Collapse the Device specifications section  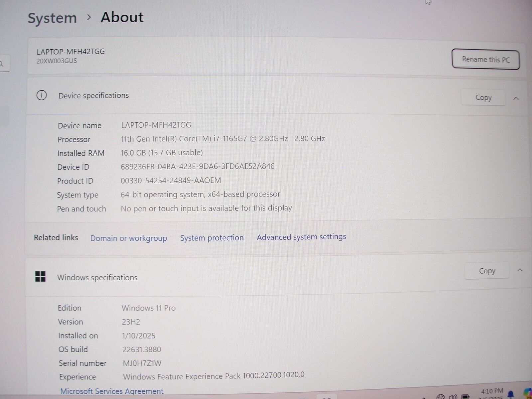(516, 98)
